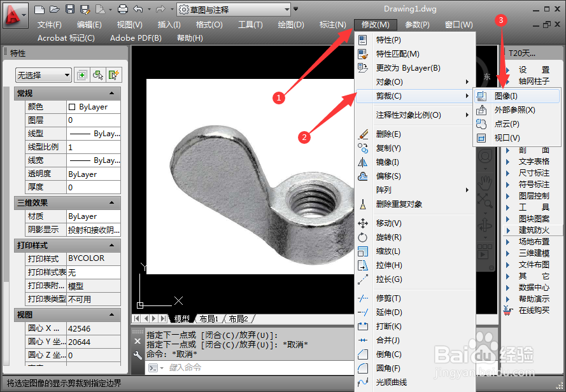The height and width of the screenshot is (392, 566).
Task: Select 特性匹配(M) menu entry
Action: click(x=416, y=54)
